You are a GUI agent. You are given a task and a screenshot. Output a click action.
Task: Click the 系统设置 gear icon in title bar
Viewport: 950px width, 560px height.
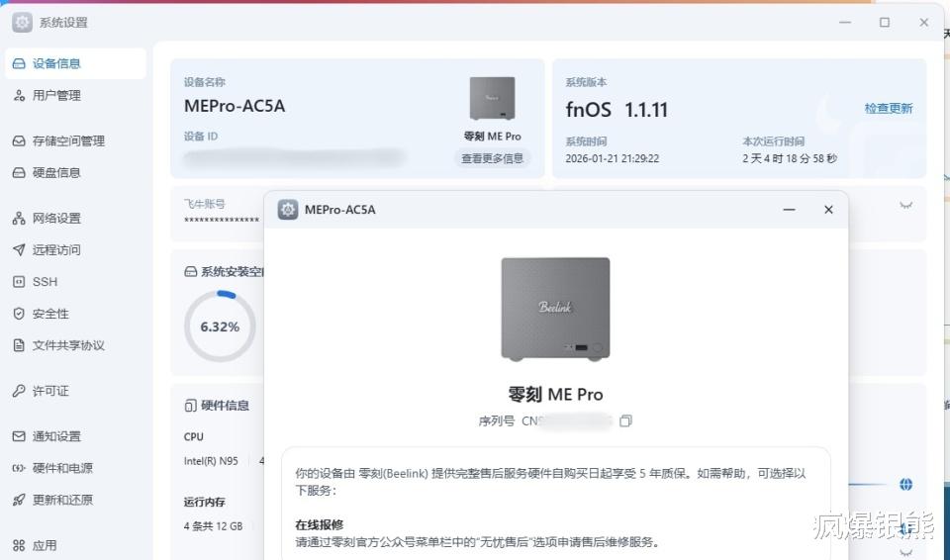(x=23, y=23)
